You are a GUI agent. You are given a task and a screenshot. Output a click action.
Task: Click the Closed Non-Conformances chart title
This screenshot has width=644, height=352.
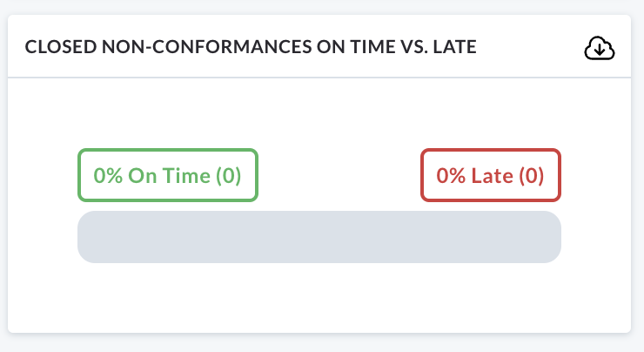coord(251,47)
